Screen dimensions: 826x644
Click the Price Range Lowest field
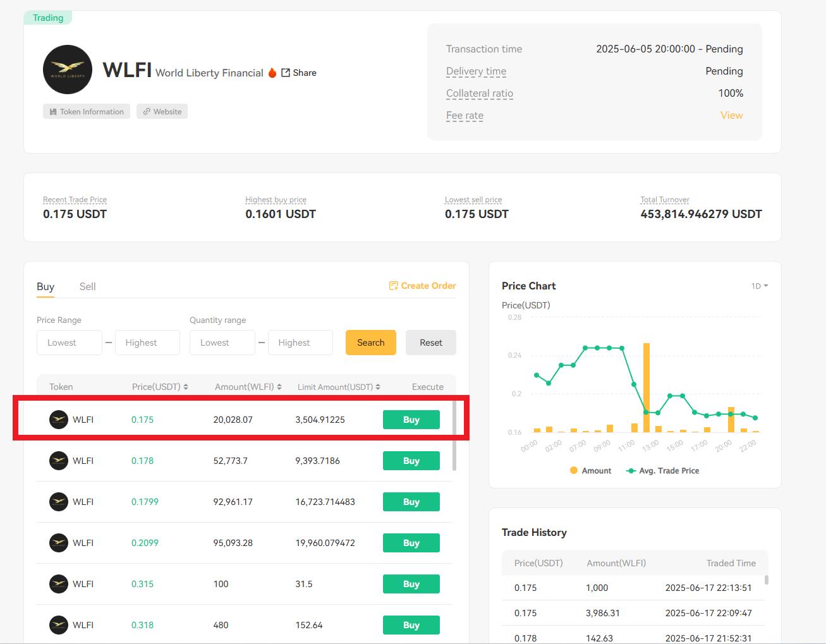click(x=70, y=343)
